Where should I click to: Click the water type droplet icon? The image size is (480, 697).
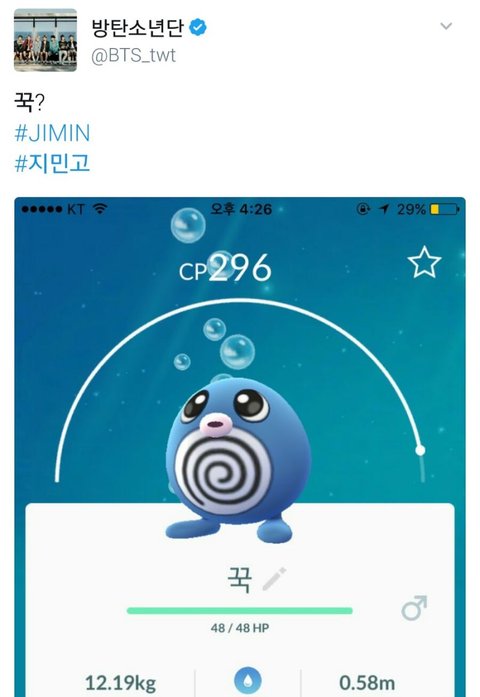click(248, 681)
